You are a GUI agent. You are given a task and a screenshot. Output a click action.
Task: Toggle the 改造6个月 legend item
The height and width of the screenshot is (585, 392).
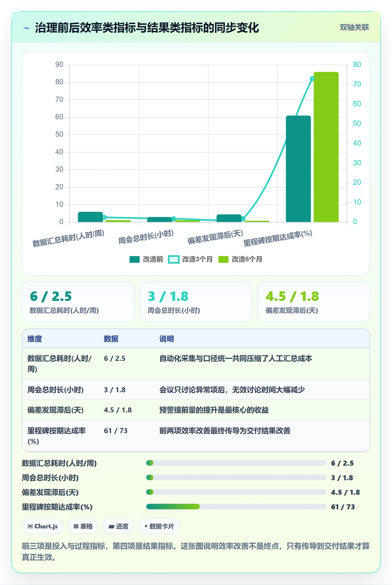point(240,259)
